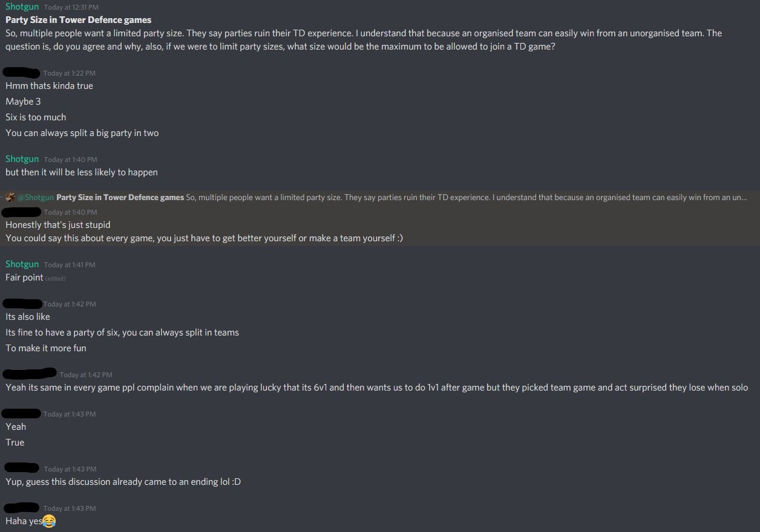
Task: Click the message 'To make it more fun'
Action: coord(46,348)
